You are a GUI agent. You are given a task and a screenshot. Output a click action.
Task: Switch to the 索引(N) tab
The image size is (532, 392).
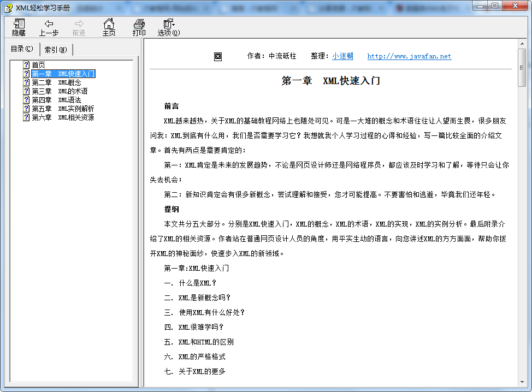[x=56, y=49]
